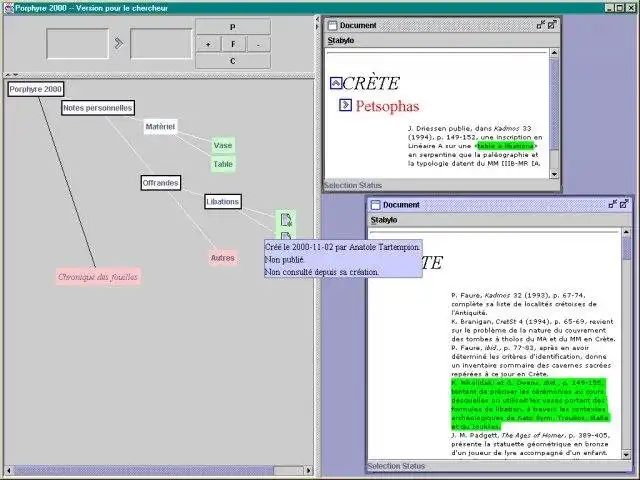This screenshot has width=640, height=480.
Task: Click the C button
Action: click(x=233, y=61)
